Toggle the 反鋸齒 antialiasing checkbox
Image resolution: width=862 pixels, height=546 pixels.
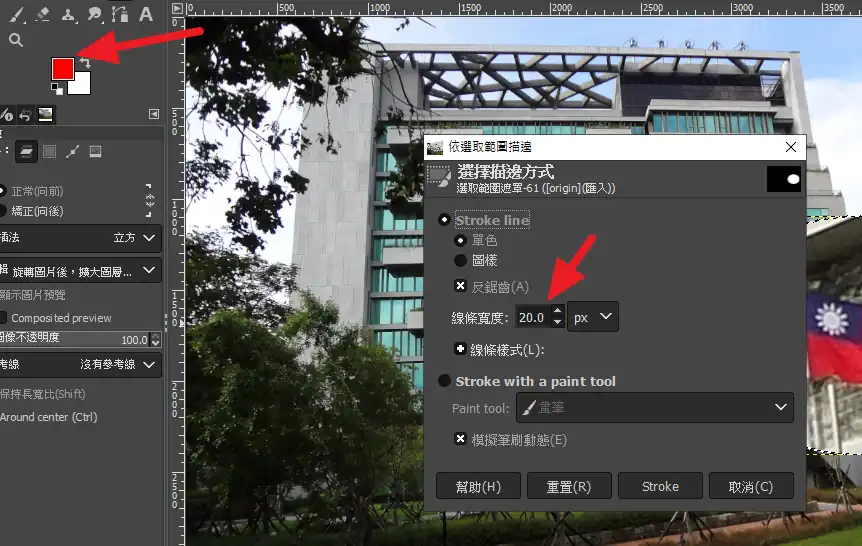pos(460,286)
